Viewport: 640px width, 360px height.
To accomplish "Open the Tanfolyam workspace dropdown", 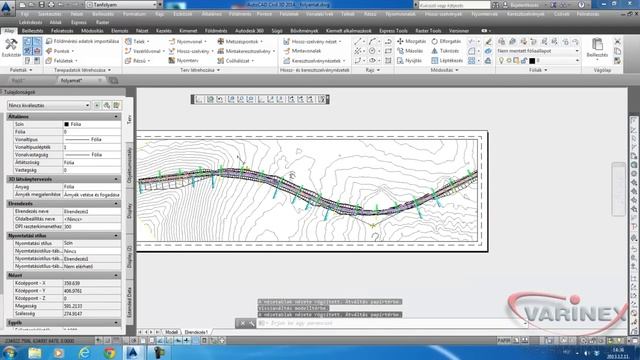I will [122, 5].
